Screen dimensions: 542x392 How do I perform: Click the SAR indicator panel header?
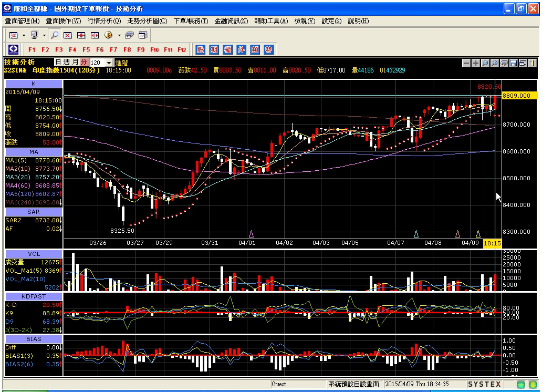pos(34,212)
